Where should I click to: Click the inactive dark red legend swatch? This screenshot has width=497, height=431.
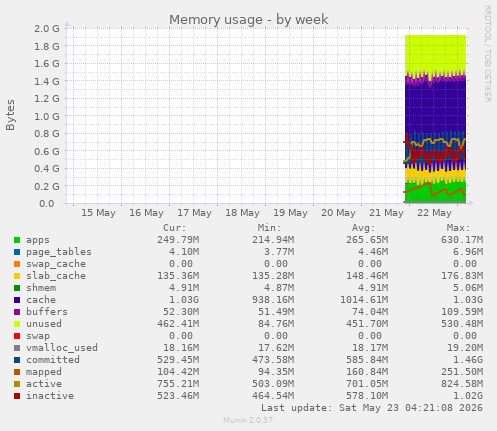coord(17,396)
